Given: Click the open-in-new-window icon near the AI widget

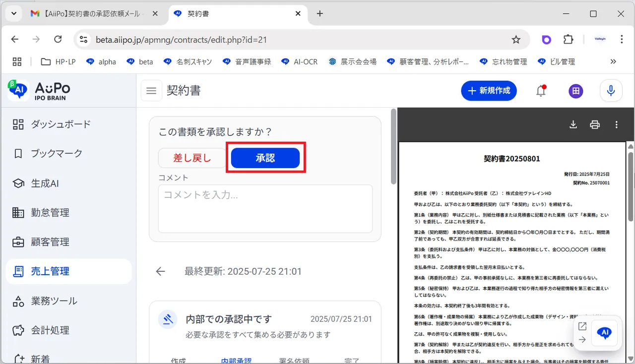Looking at the screenshot, I should (x=582, y=326).
